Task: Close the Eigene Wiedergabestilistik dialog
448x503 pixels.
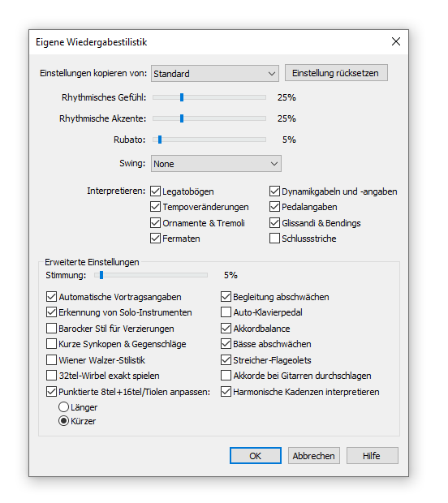Action: [x=396, y=41]
